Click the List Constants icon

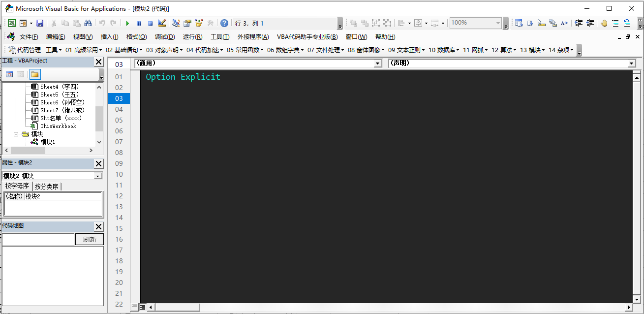click(530, 23)
